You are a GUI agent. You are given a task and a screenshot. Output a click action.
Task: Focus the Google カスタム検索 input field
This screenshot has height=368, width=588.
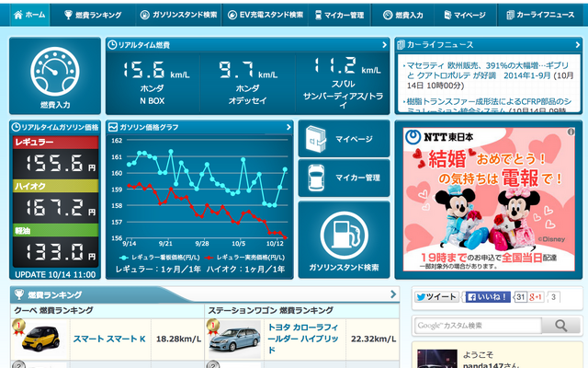click(x=478, y=326)
